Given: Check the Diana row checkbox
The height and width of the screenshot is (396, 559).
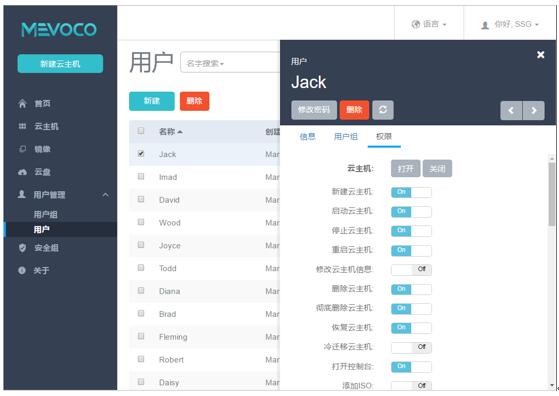Looking at the screenshot, I should 141,290.
